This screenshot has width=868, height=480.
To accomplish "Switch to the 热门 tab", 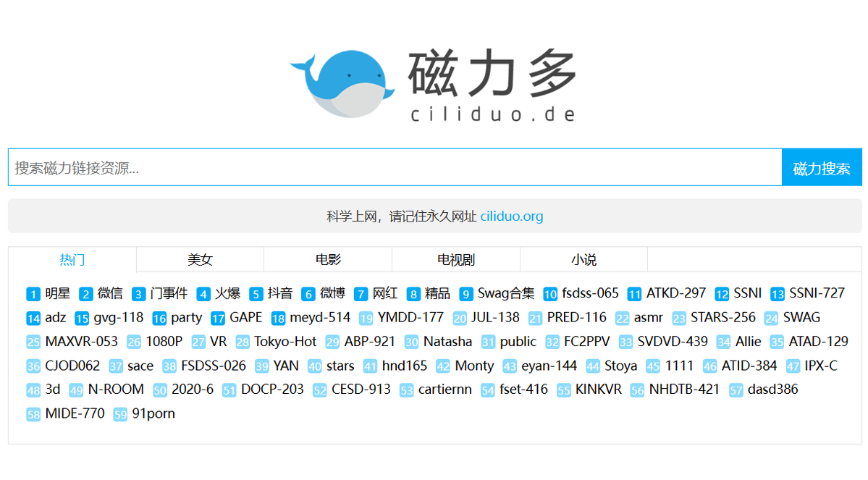I will (72, 260).
